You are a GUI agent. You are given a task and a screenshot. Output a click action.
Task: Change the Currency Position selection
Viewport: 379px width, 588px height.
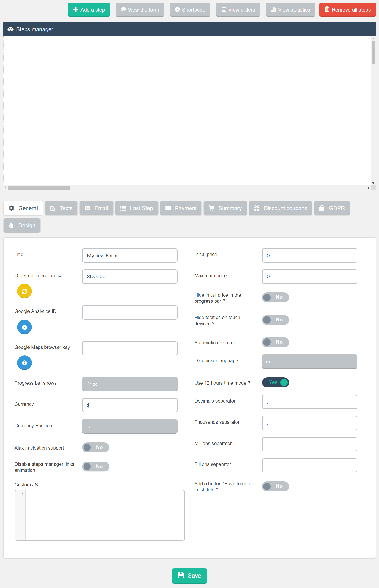point(130,426)
